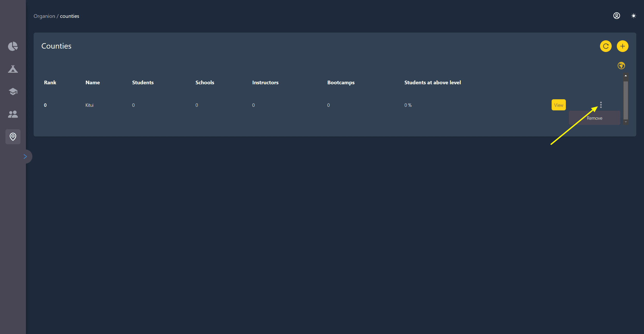Image resolution: width=644 pixels, height=334 pixels.
Task: Click the View button for Kitui
Action: [x=559, y=105]
